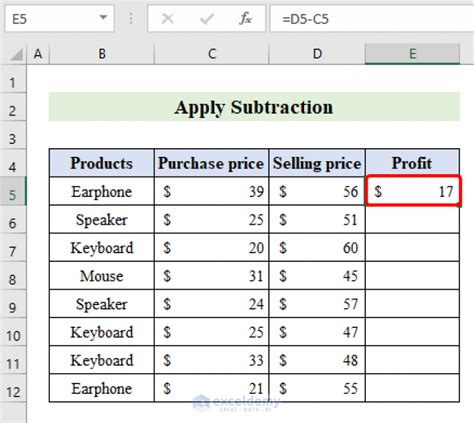
Task: Select selling price cell showing $51
Action: (x=317, y=220)
